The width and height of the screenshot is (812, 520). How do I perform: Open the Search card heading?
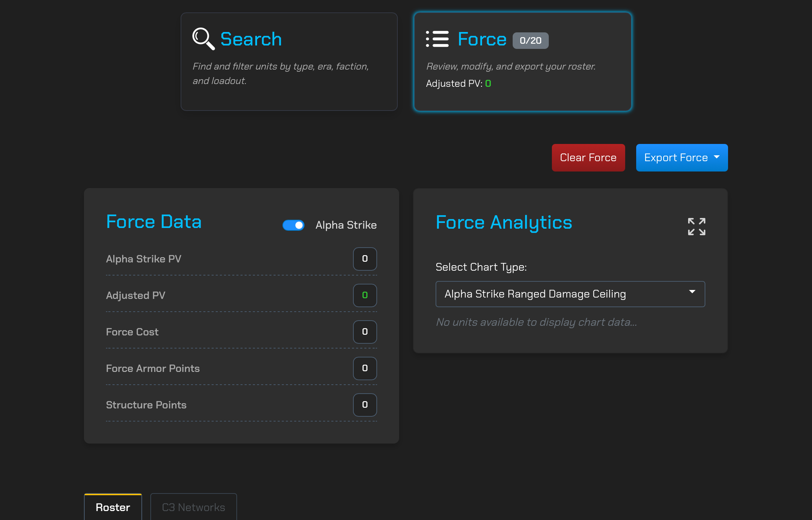251,39
